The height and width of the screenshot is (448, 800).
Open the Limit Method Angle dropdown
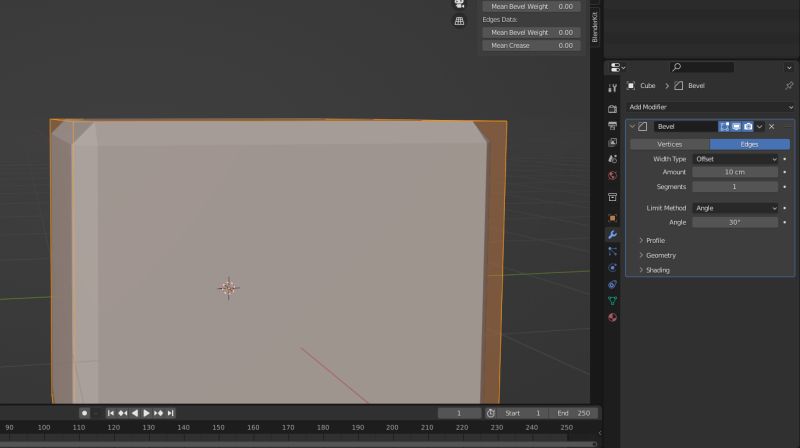[x=735, y=208]
